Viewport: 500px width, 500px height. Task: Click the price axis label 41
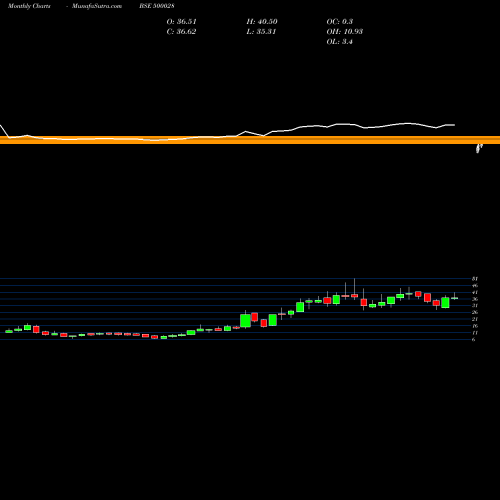pos(475,292)
